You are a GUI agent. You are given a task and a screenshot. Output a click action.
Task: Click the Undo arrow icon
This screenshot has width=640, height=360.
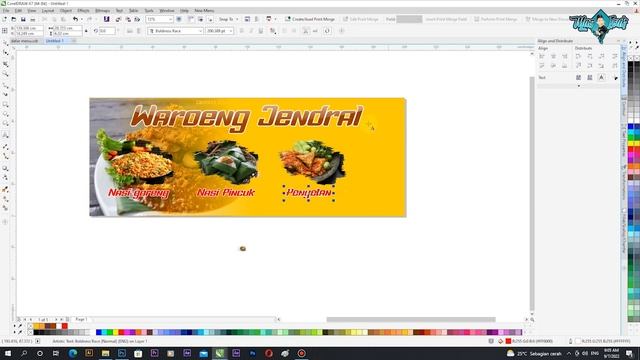point(75,19)
